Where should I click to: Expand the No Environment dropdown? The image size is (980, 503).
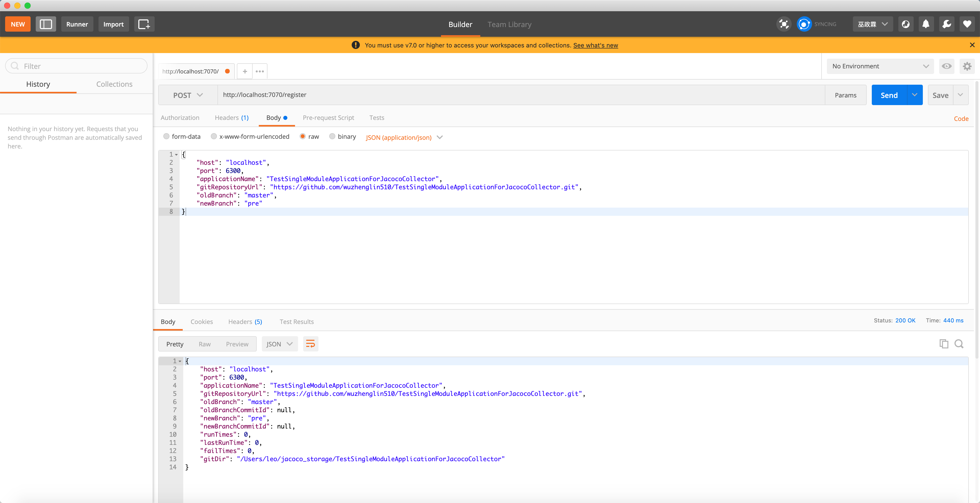(x=880, y=66)
